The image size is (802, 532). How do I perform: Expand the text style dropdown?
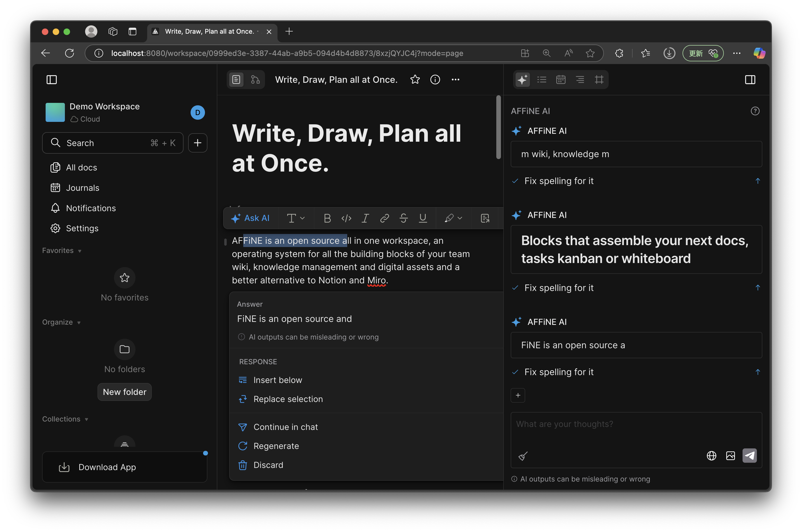pos(296,218)
